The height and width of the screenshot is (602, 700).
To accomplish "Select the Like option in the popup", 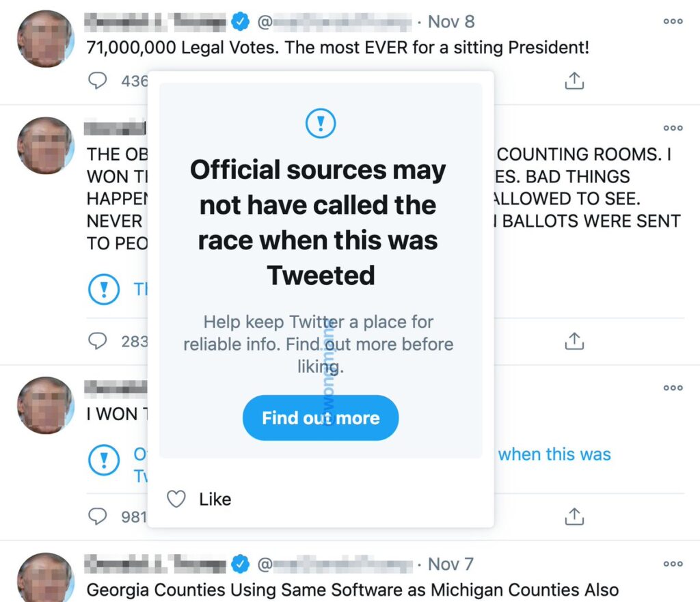I will click(x=200, y=500).
